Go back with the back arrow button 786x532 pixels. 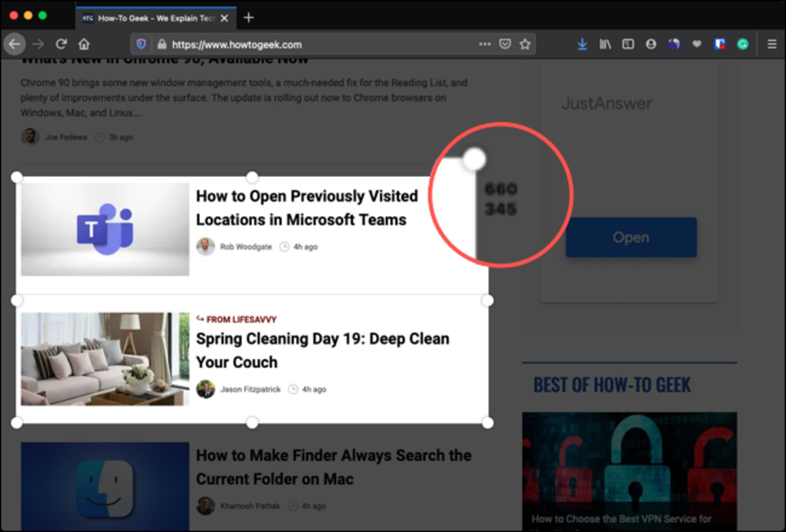click(15, 44)
